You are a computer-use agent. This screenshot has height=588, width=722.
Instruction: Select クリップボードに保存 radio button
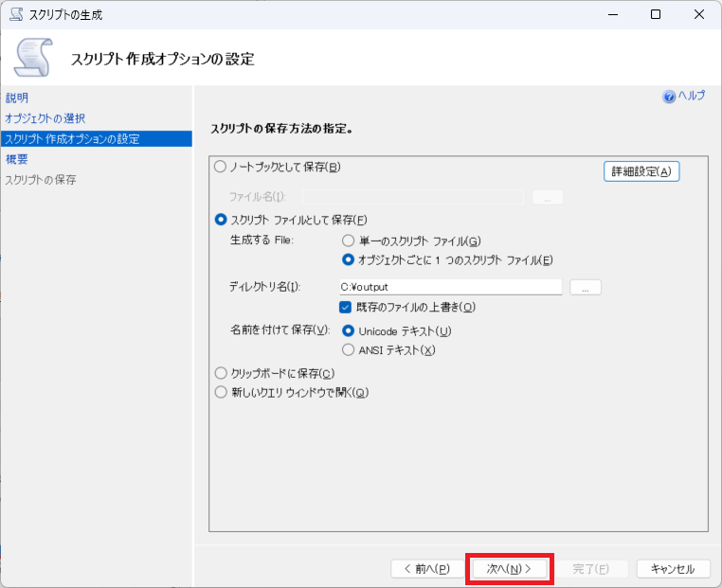(221, 373)
